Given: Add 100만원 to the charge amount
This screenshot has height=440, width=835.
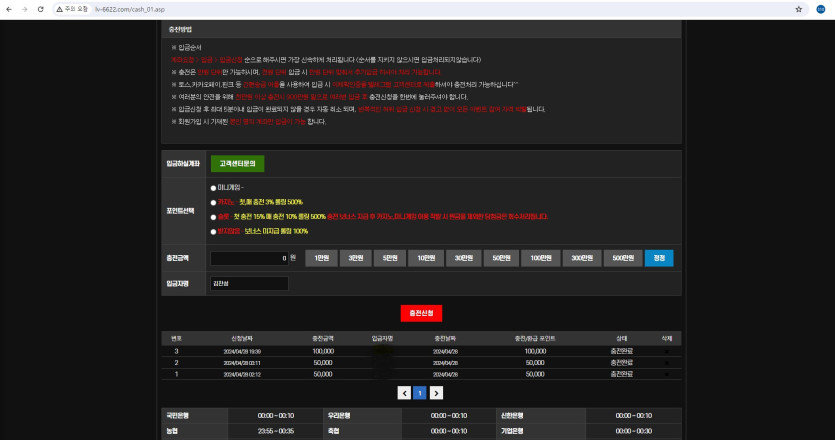Looking at the screenshot, I should point(541,258).
